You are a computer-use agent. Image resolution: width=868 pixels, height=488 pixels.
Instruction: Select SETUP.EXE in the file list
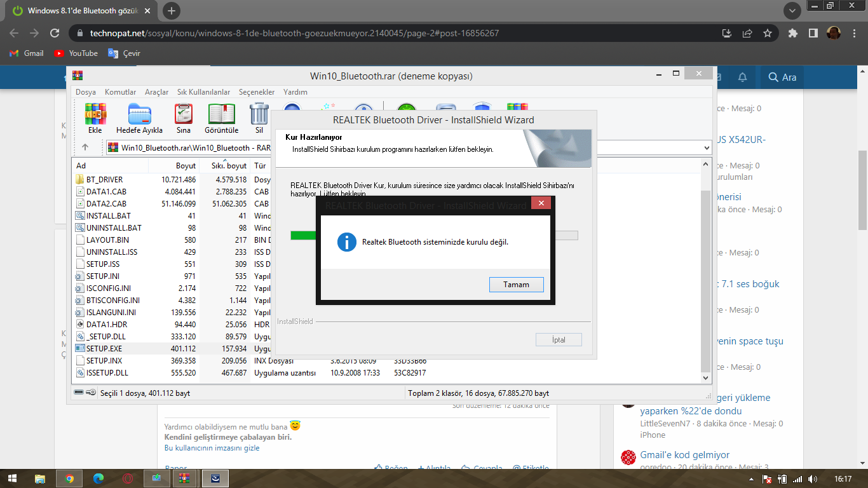[104, 349]
